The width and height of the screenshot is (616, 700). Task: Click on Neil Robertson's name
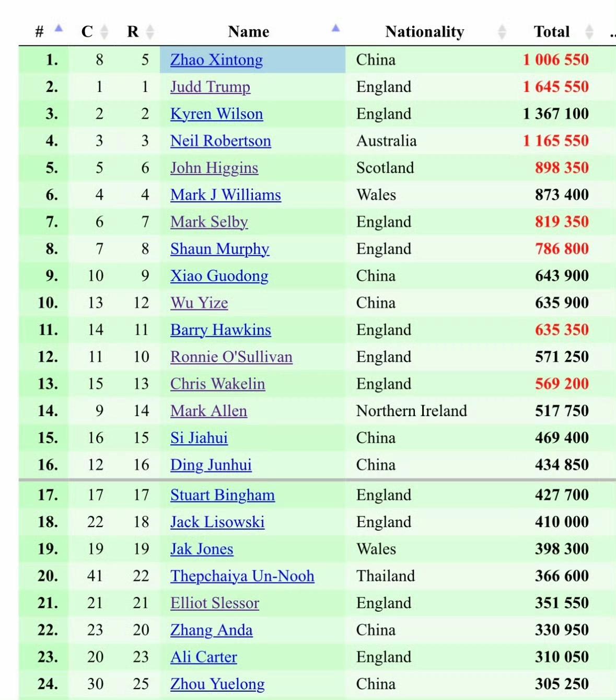click(x=220, y=141)
